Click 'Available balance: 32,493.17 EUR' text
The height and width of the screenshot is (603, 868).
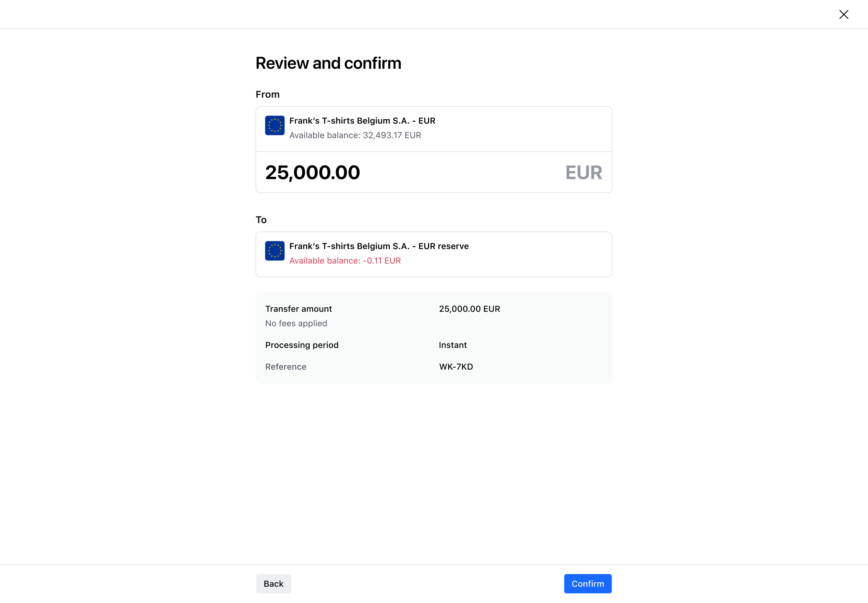[x=355, y=135]
